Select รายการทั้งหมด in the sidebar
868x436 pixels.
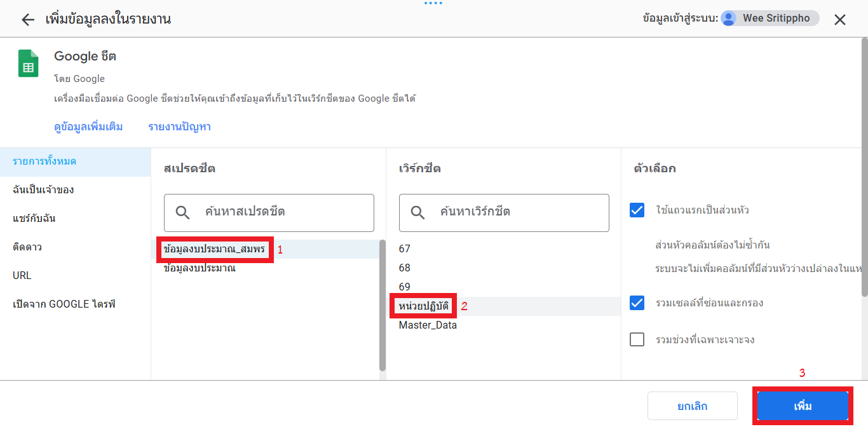pos(44,161)
